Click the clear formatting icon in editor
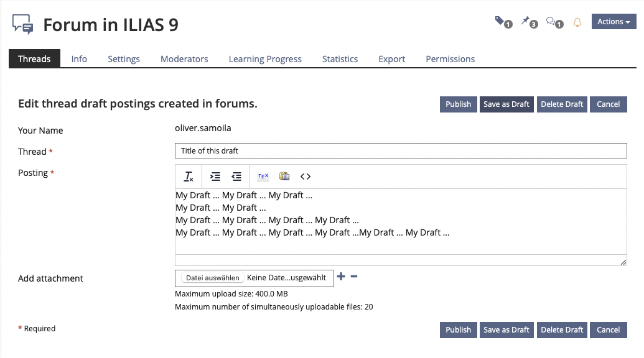Image resolution: width=644 pixels, height=358 pixels. point(189,177)
